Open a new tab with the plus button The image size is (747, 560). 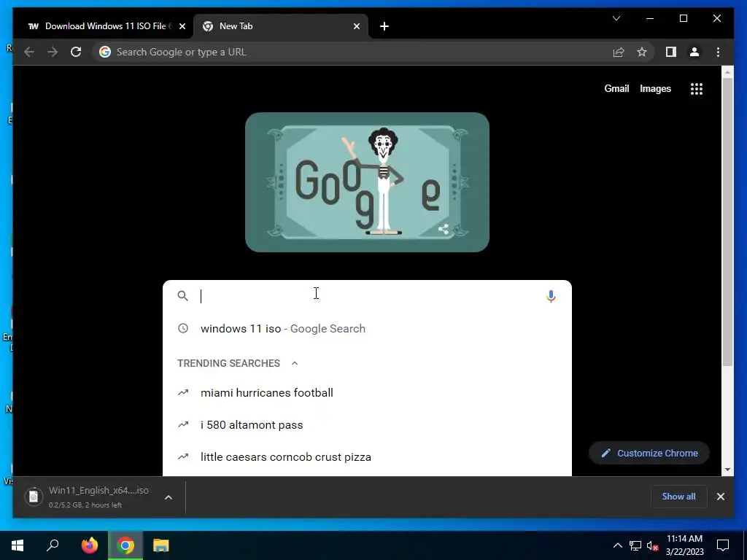coord(384,26)
